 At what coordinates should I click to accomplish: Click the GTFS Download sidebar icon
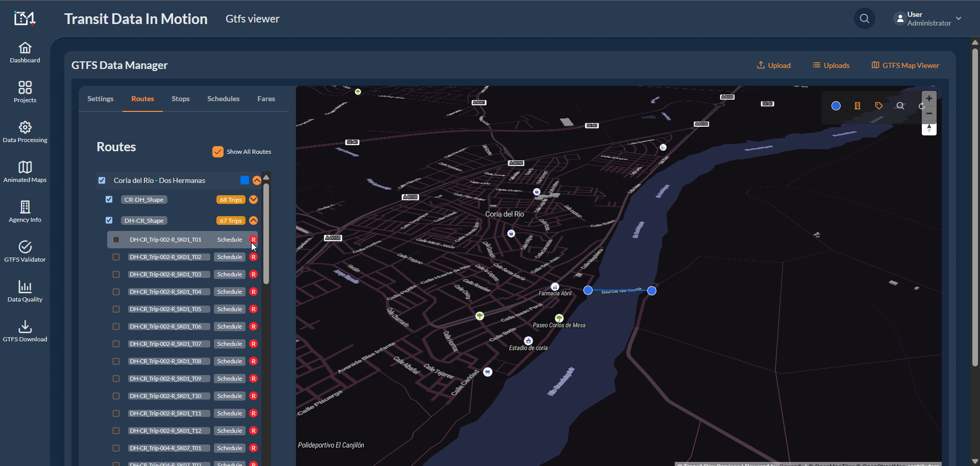click(x=25, y=331)
